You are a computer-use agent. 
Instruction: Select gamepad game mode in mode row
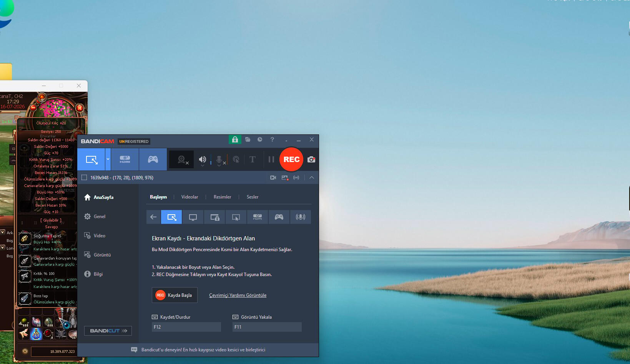pyautogui.click(x=279, y=217)
